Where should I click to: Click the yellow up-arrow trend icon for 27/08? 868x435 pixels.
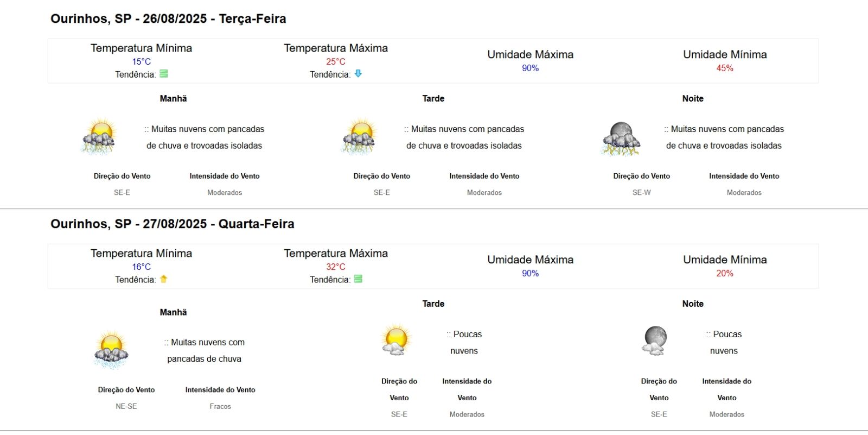click(163, 279)
